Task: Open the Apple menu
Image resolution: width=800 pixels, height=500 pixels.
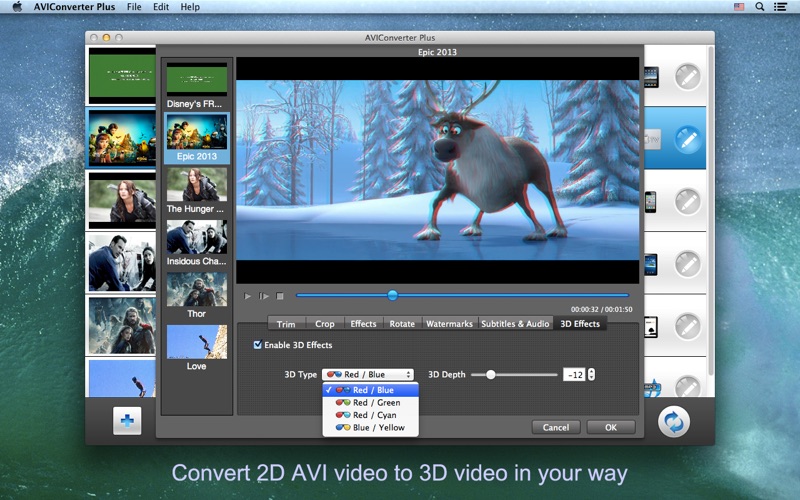Action: coord(17,7)
